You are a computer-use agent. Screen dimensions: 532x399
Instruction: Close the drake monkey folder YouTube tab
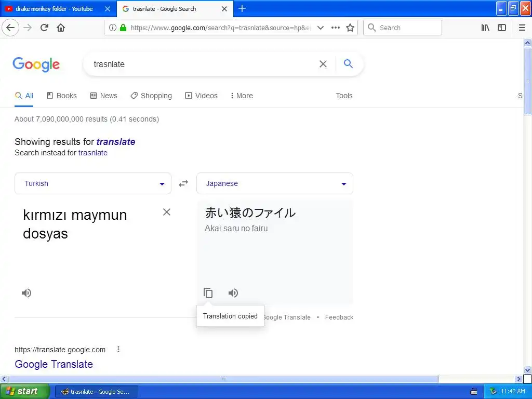coord(108,9)
